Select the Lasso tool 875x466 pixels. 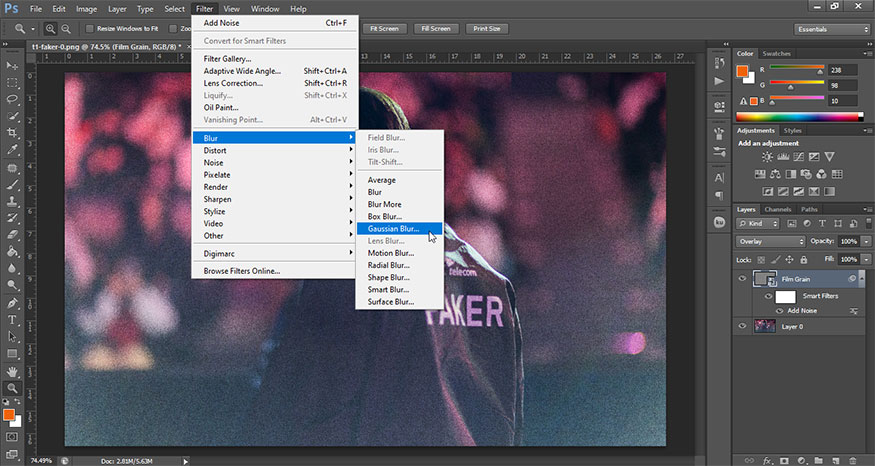click(13, 100)
